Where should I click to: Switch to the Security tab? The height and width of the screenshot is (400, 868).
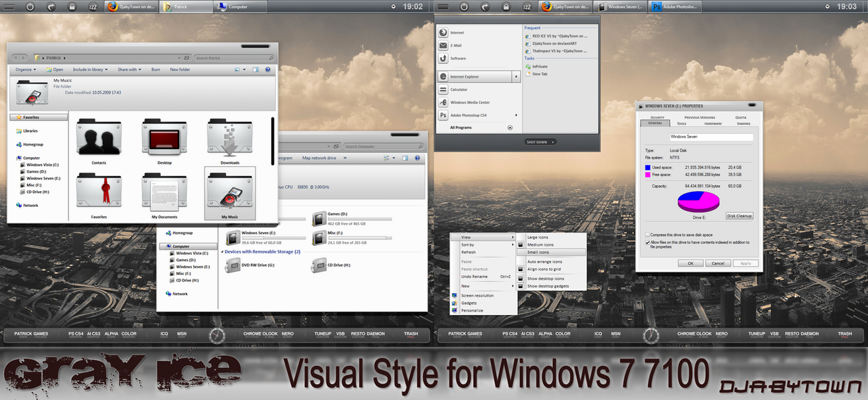click(657, 117)
